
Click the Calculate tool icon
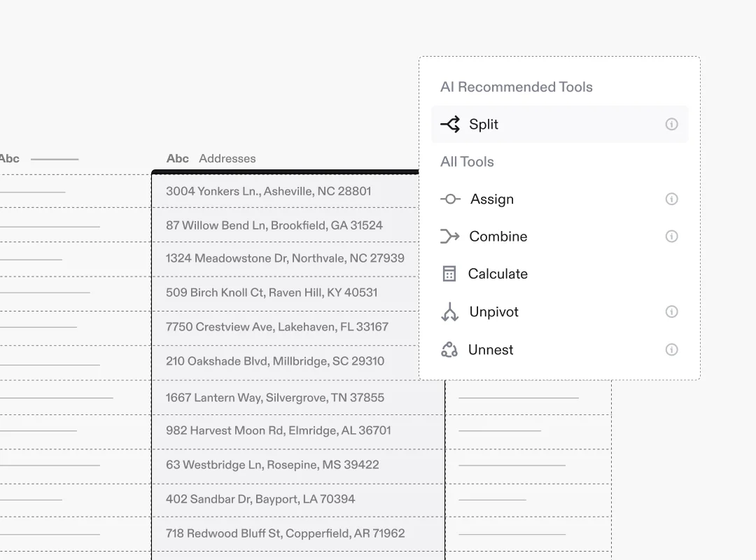pyautogui.click(x=451, y=274)
